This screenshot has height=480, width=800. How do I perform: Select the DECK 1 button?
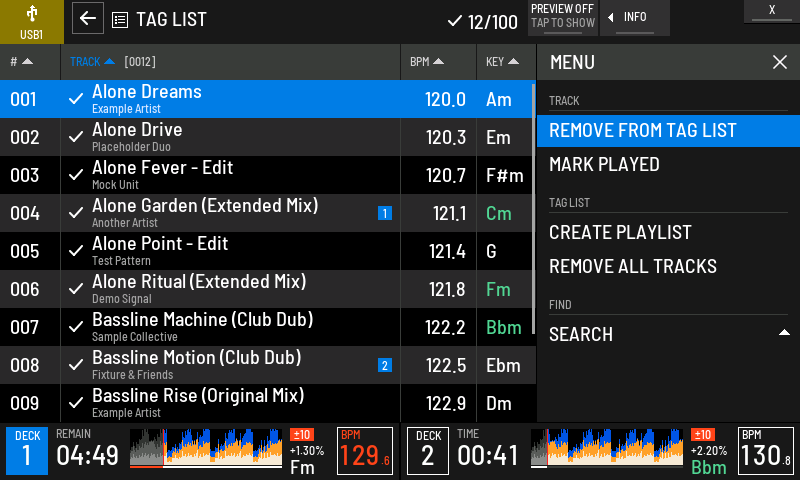[x=27, y=451]
